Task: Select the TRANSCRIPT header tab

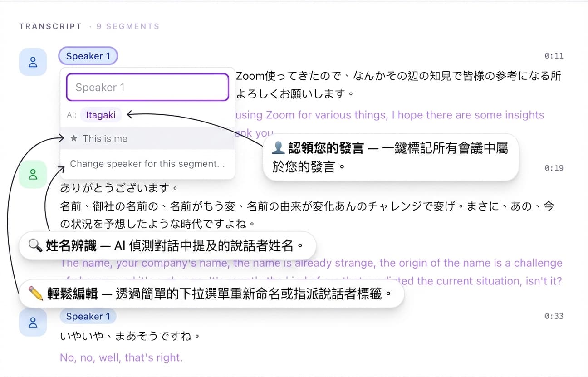Action: [50, 26]
